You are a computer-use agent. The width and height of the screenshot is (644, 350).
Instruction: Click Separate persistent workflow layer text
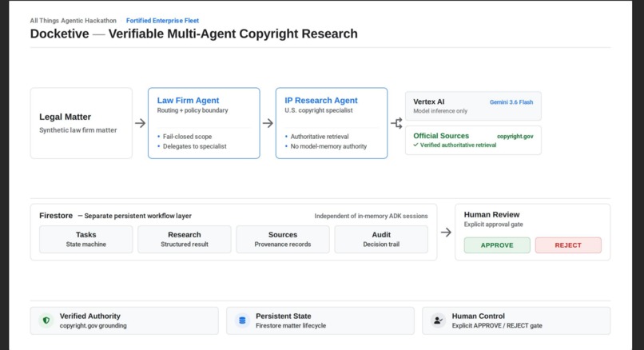(x=137, y=216)
